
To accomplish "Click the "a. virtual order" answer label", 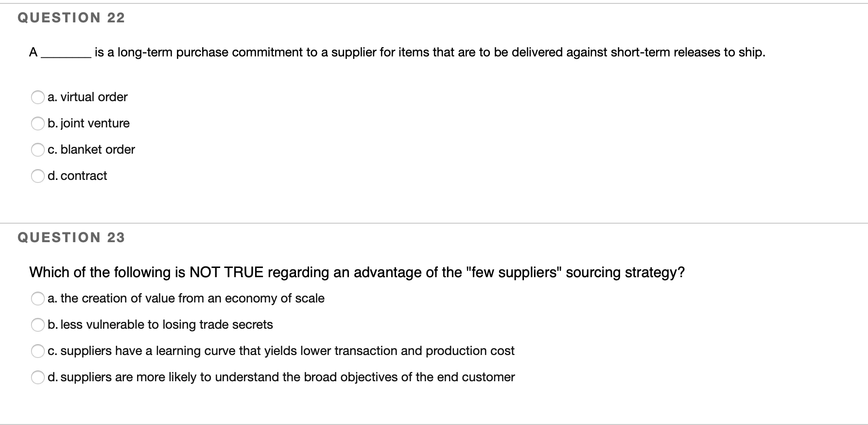I will 87,97.
